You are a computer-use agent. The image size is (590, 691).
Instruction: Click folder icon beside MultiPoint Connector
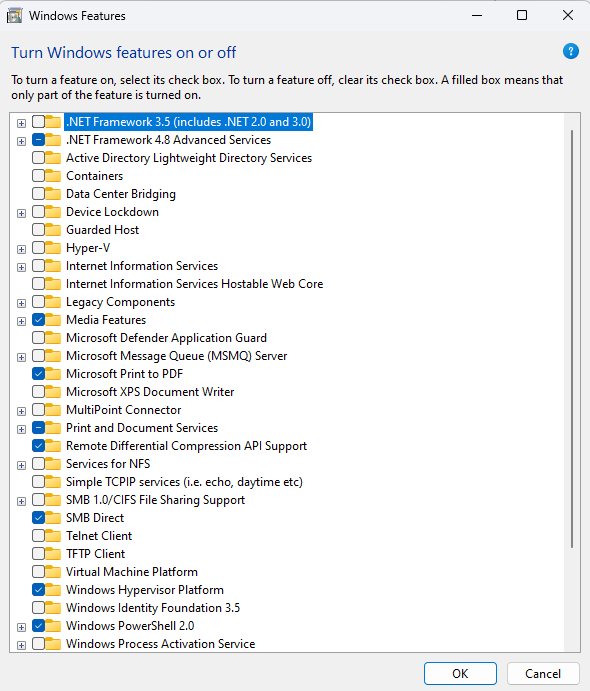[53, 410]
